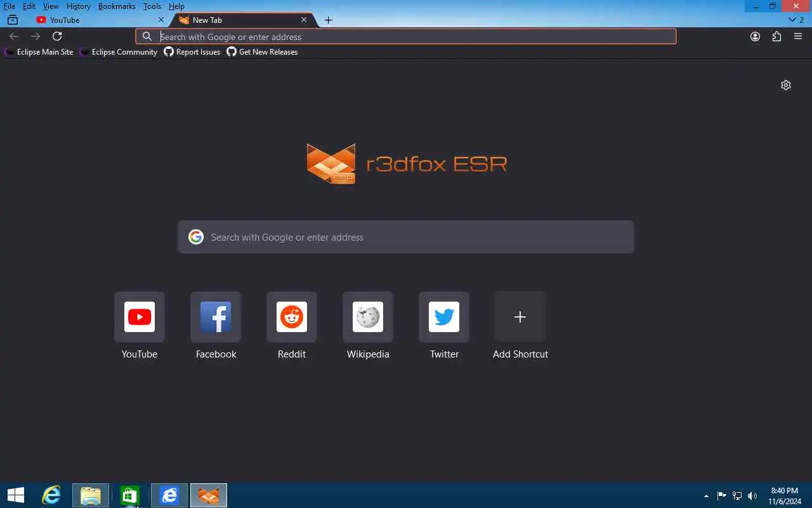Open the Help menu

pyautogui.click(x=176, y=6)
